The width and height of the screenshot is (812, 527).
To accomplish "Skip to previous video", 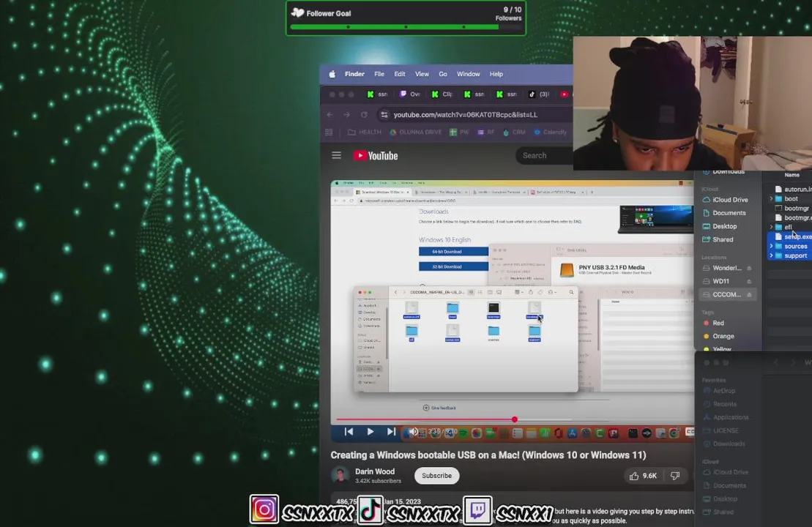I will tap(349, 431).
